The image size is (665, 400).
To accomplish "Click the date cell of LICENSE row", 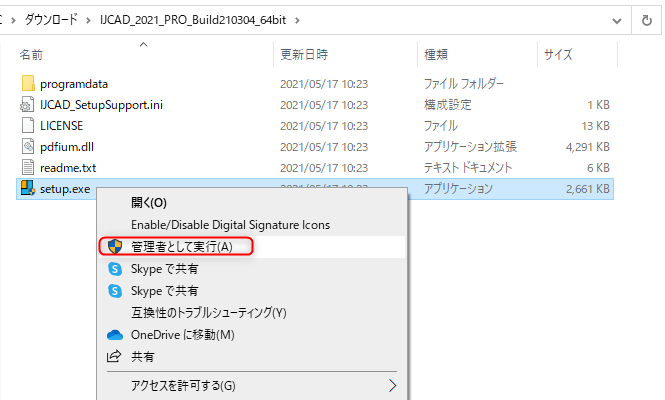I will tap(324, 126).
